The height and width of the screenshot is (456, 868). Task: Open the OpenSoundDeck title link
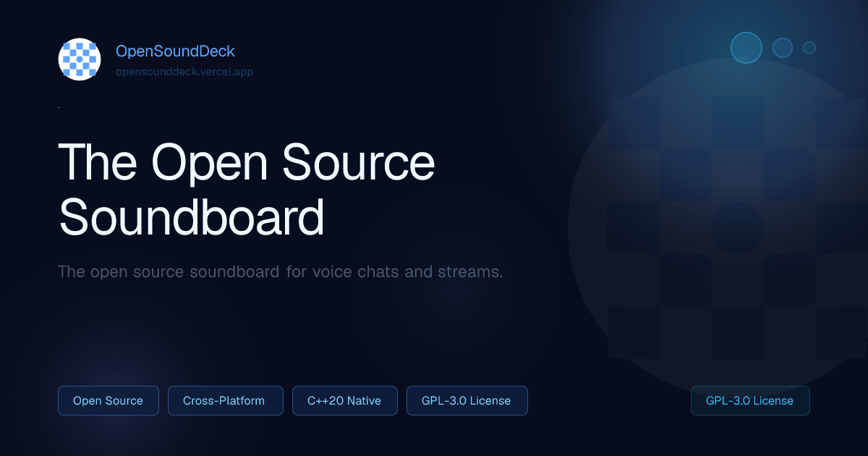[175, 51]
